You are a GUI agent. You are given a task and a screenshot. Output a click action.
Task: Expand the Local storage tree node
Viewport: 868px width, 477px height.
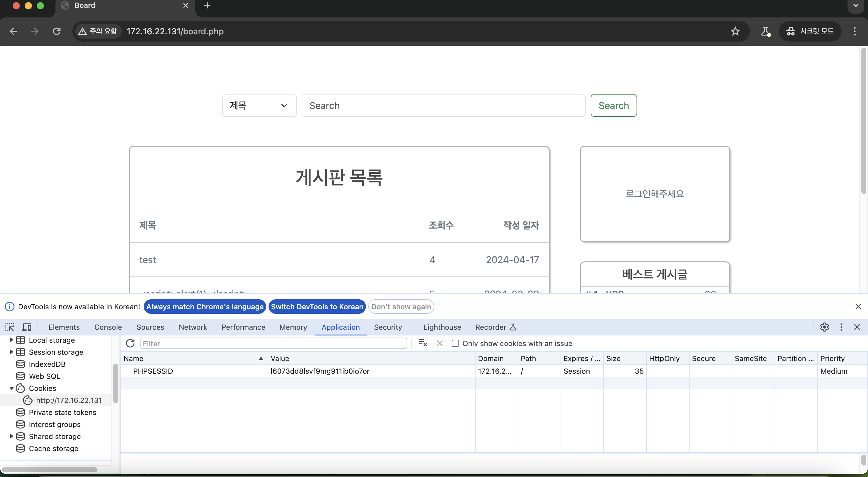[x=11, y=340]
